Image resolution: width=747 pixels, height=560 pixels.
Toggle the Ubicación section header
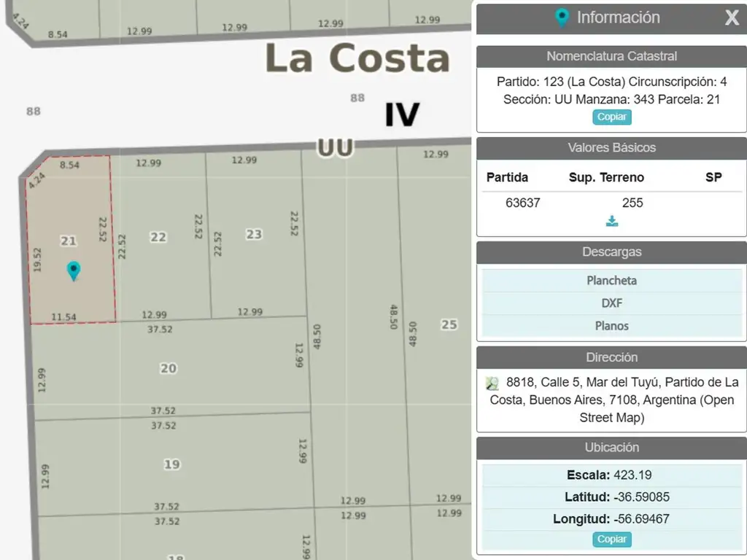[x=611, y=448]
